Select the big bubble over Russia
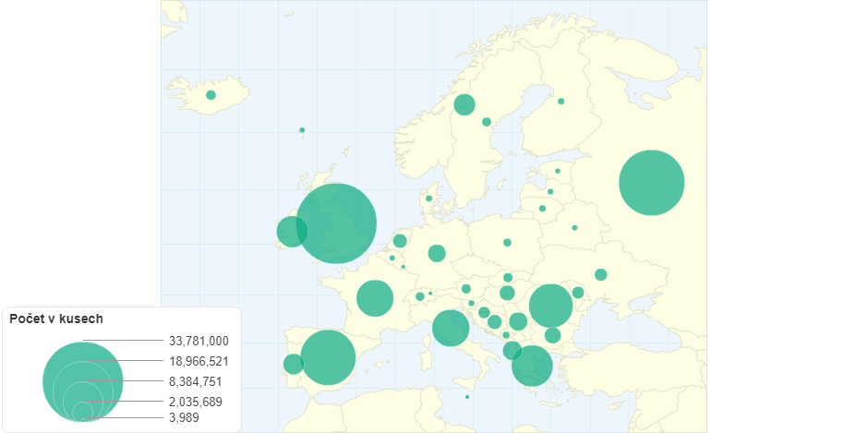 [x=651, y=183]
